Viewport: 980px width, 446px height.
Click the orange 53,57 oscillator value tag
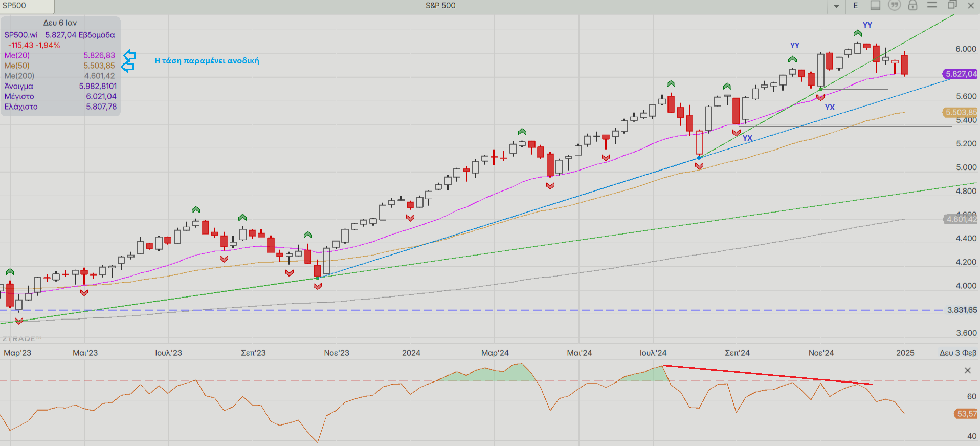[966, 413]
